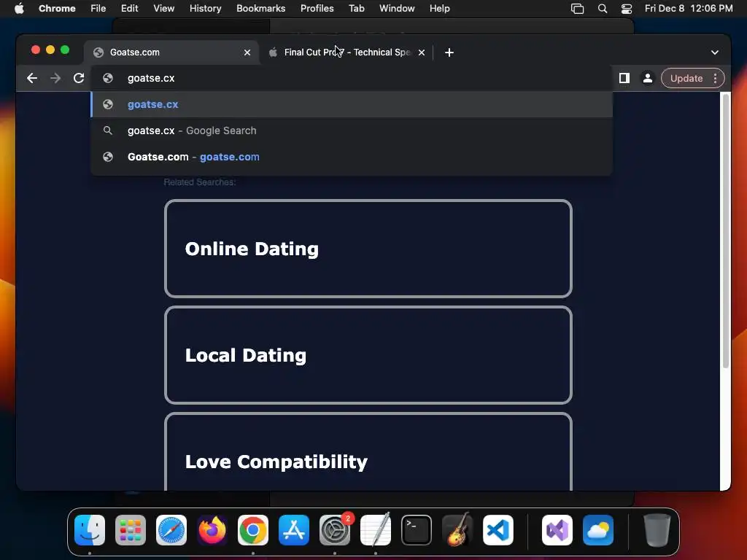This screenshot has width=747, height=560.
Task: Launch Safari from the Dock
Action: point(171,530)
